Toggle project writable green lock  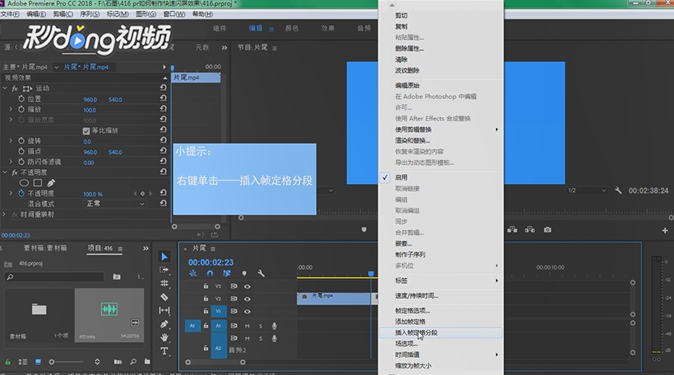pyautogui.click(x=7, y=362)
